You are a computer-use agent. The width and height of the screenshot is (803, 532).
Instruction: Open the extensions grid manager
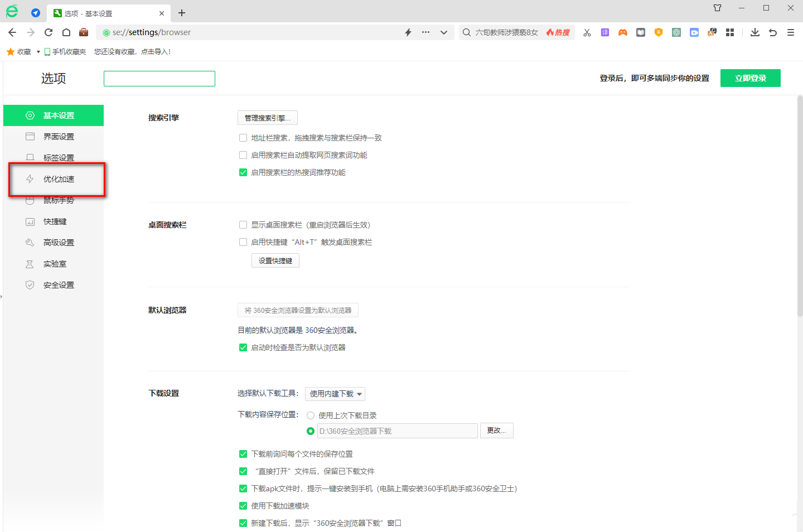click(730, 32)
